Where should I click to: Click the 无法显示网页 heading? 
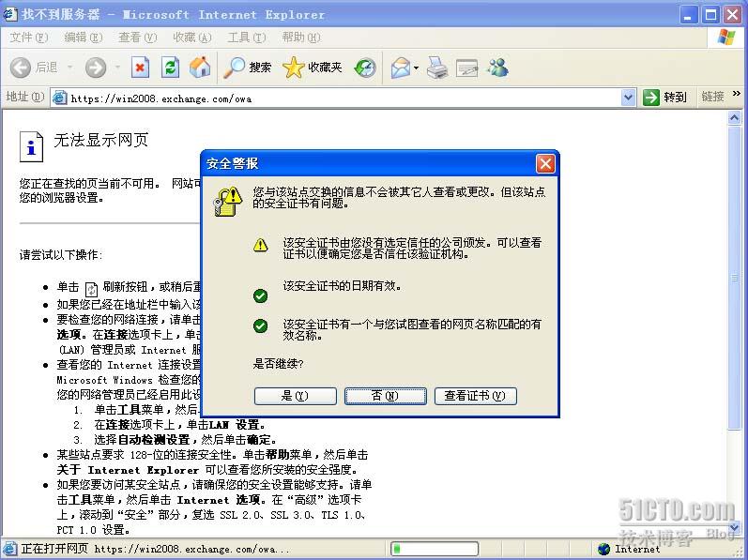(100, 140)
